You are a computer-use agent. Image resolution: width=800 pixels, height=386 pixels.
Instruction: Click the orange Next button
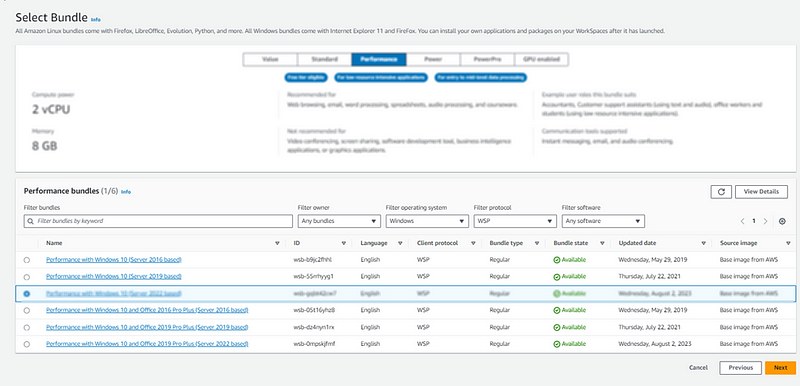point(780,368)
